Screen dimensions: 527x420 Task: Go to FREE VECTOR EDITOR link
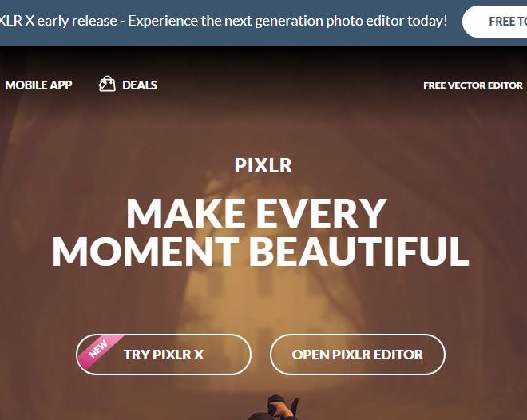[473, 85]
